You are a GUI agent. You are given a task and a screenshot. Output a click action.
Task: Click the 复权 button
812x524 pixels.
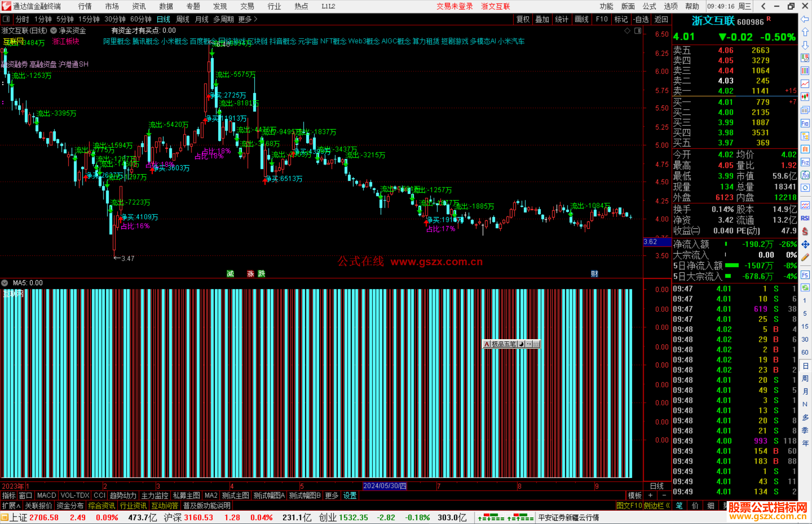tap(523, 19)
